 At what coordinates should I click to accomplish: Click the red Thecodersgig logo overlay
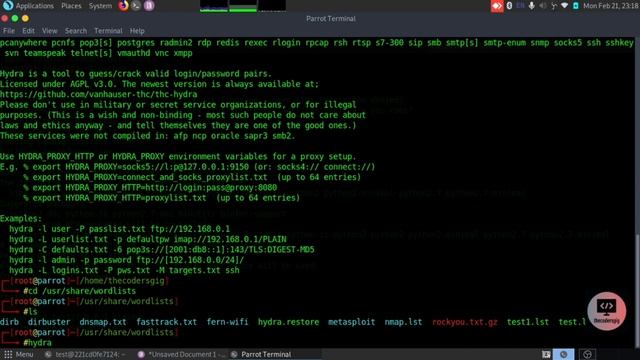pos(607,311)
